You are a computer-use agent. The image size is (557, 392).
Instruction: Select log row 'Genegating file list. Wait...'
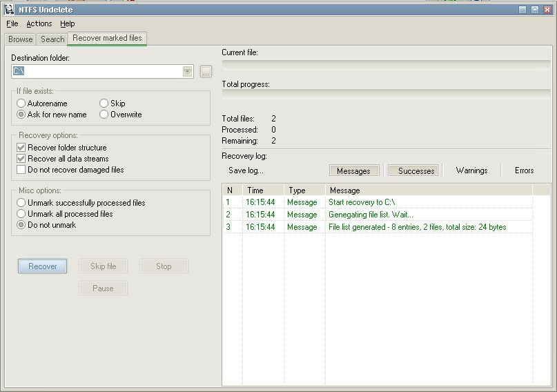click(378, 215)
